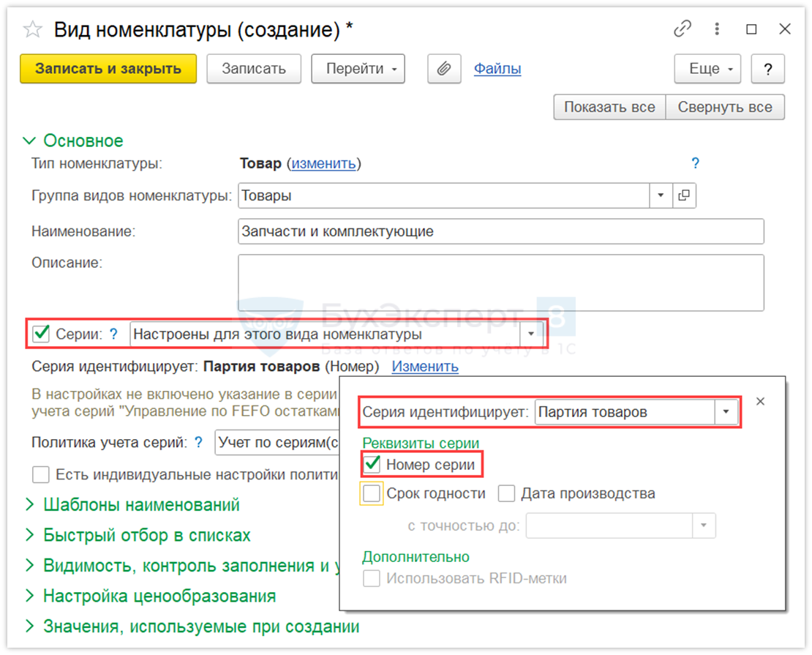Click the paperclip attachments icon
The height and width of the screenshot is (655, 812).
pos(443,69)
